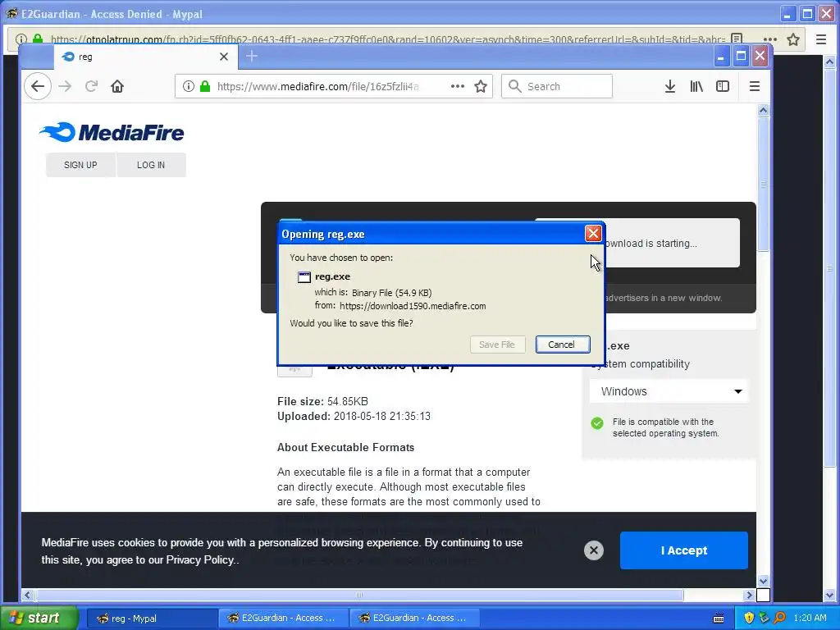Click SIGN UP button

tap(80, 165)
